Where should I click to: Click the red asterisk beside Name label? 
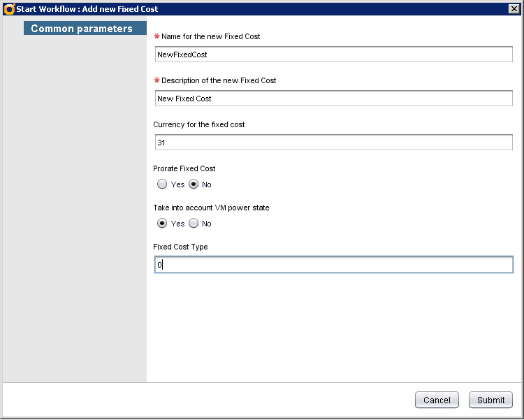[157, 36]
